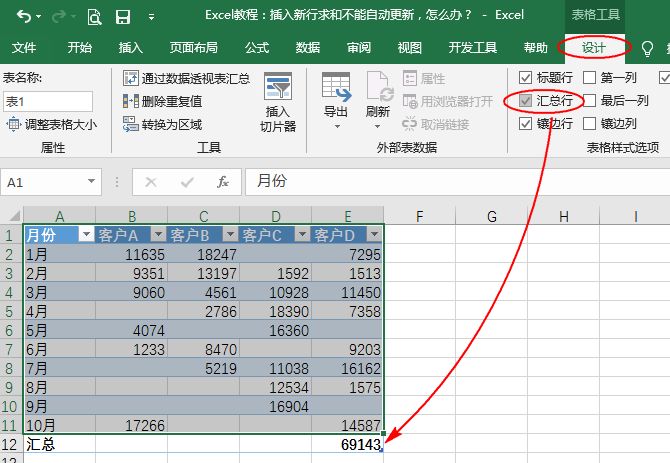Open the Developer (开发工具) tab
Viewport: 670px width, 463px height.
pyautogui.click(x=473, y=47)
